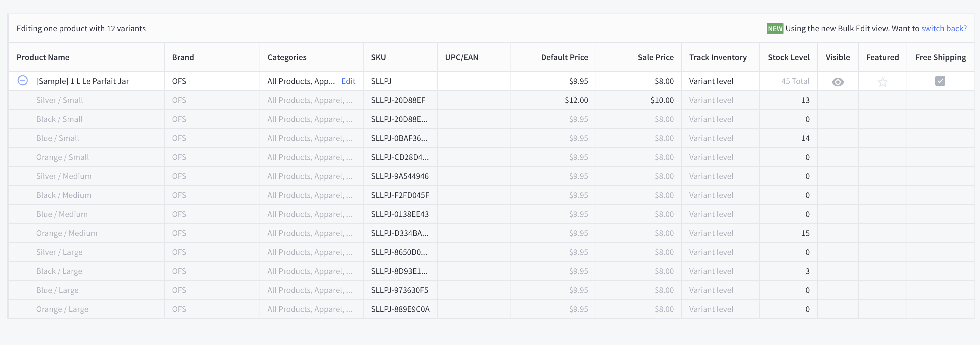This screenshot has height=345, width=980.
Task: Mark product as featured with star
Action: point(882,82)
